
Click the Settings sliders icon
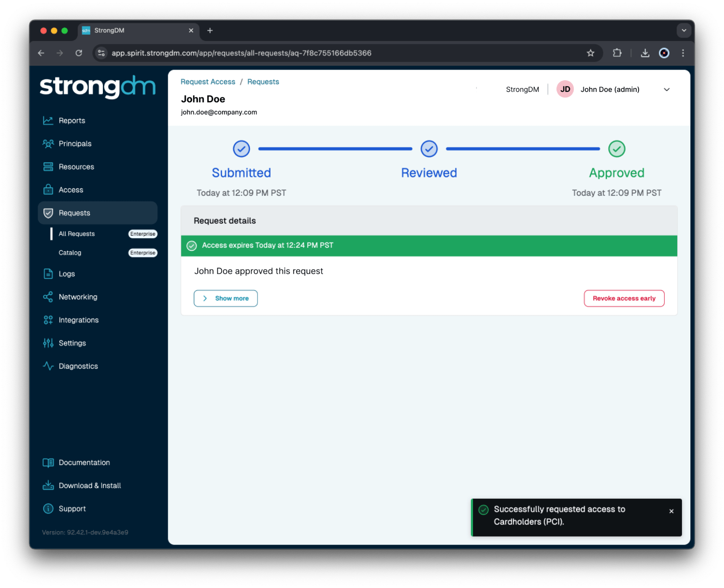[x=48, y=343]
